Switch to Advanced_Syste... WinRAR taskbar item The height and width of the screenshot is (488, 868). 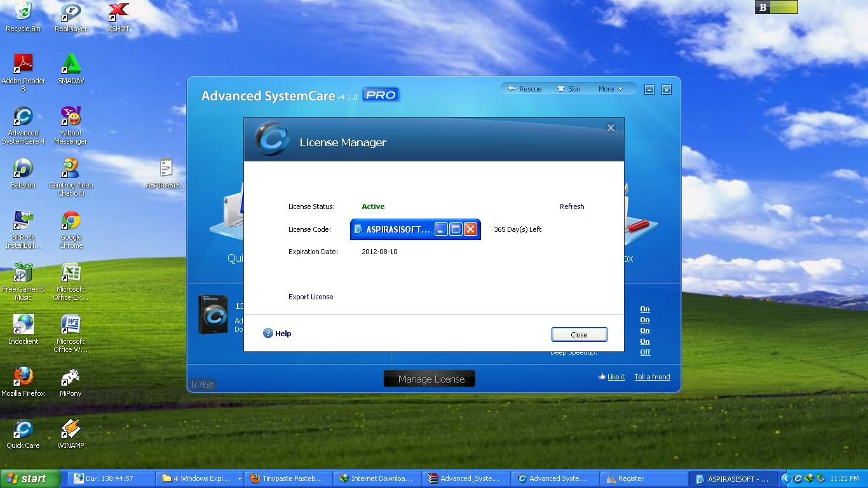(x=466, y=478)
